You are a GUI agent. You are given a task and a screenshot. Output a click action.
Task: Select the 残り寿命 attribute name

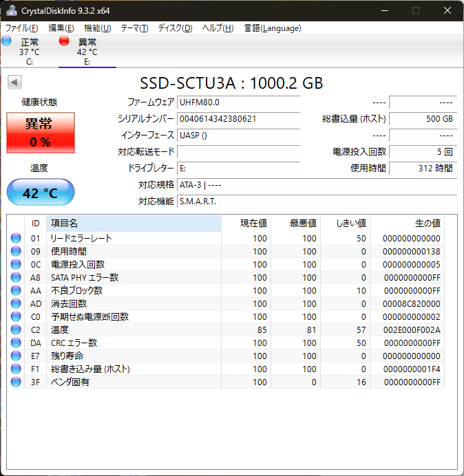tap(67, 356)
